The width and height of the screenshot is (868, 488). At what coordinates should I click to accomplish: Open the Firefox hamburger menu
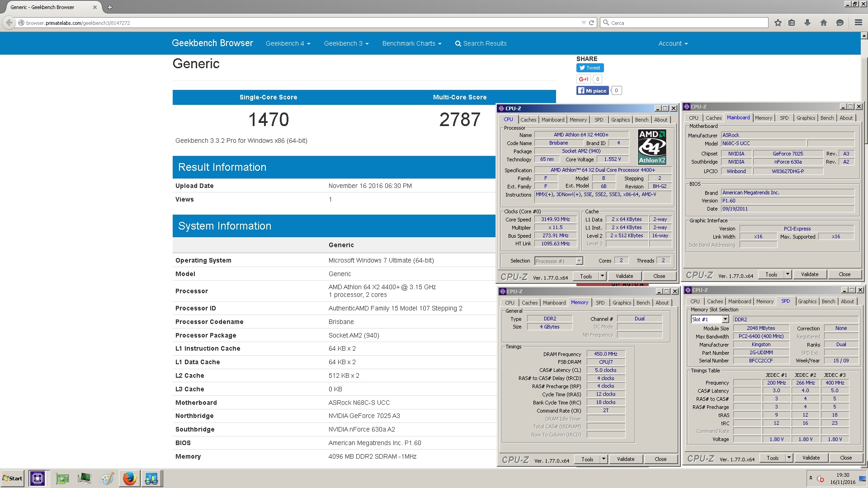(x=858, y=23)
